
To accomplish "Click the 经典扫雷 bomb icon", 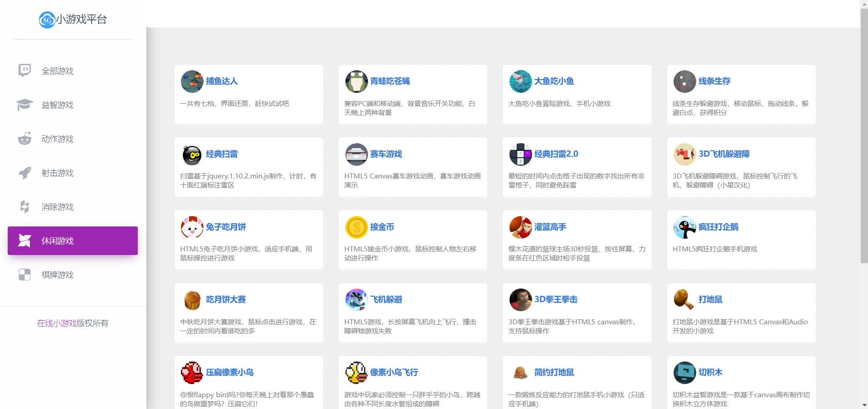I will (192, 154).
